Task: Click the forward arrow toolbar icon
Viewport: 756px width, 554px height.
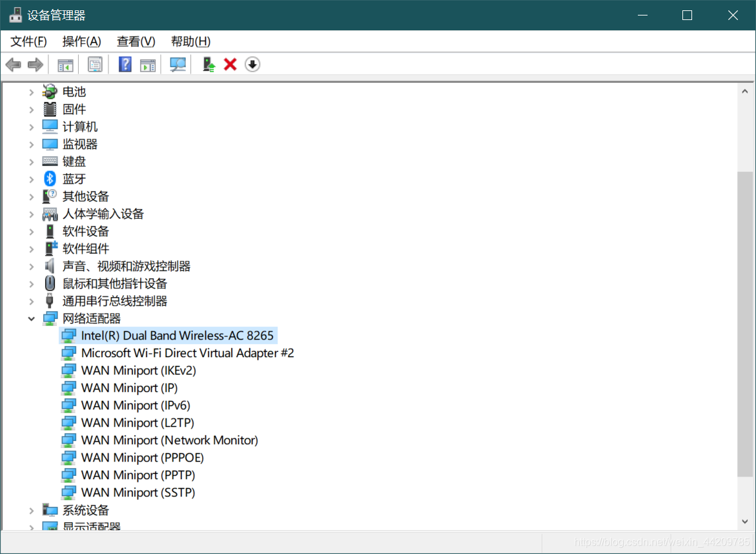Action: pyautogui.click(x=36, y=65)
